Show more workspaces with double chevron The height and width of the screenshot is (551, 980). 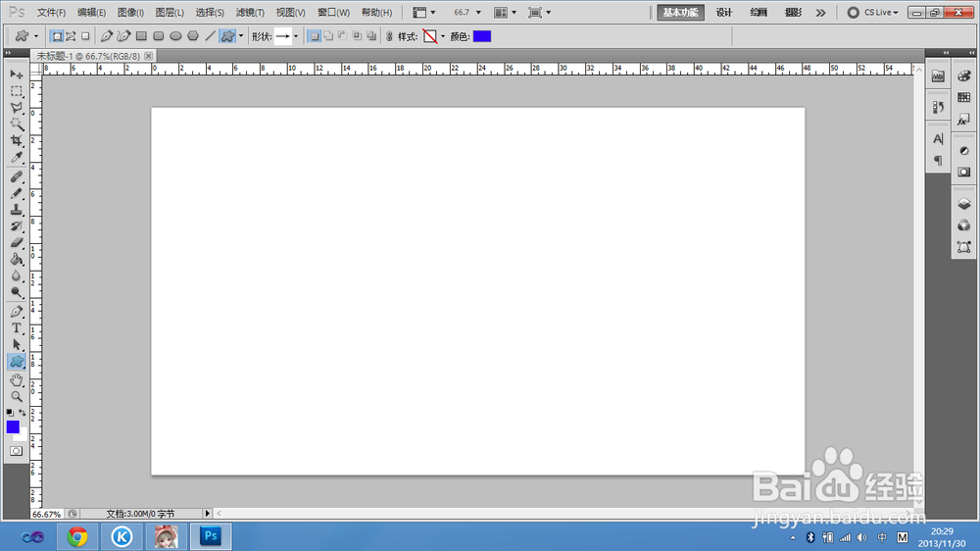pos(820,13)
